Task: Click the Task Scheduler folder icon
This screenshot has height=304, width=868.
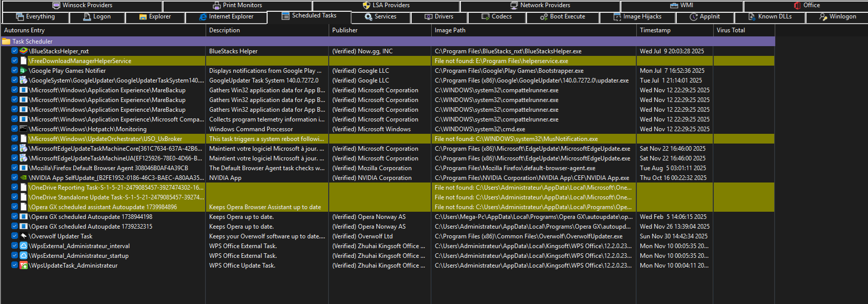Action: point(7,42)
